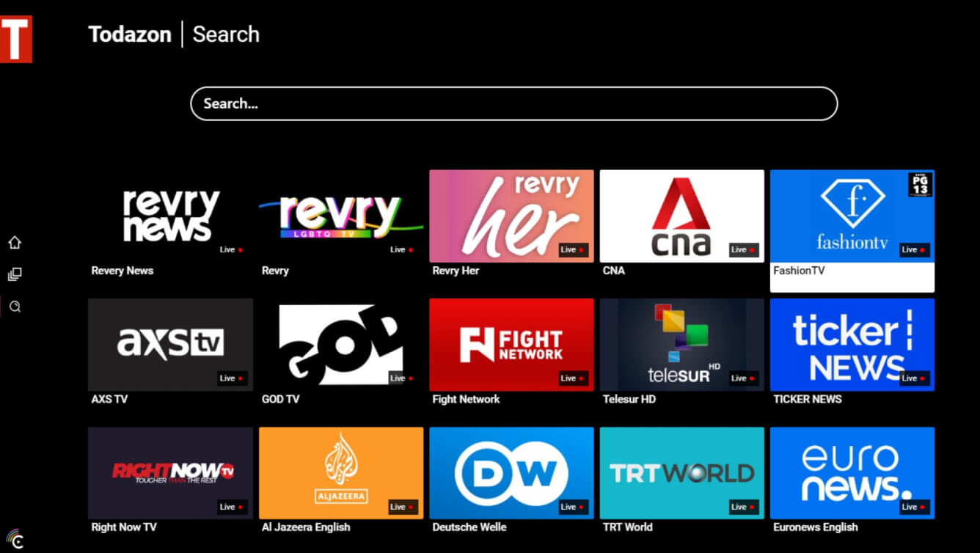Screen dimensions: 980x553
Task: Click the "Fight Network" title text
Action: [x=466, y=399]
